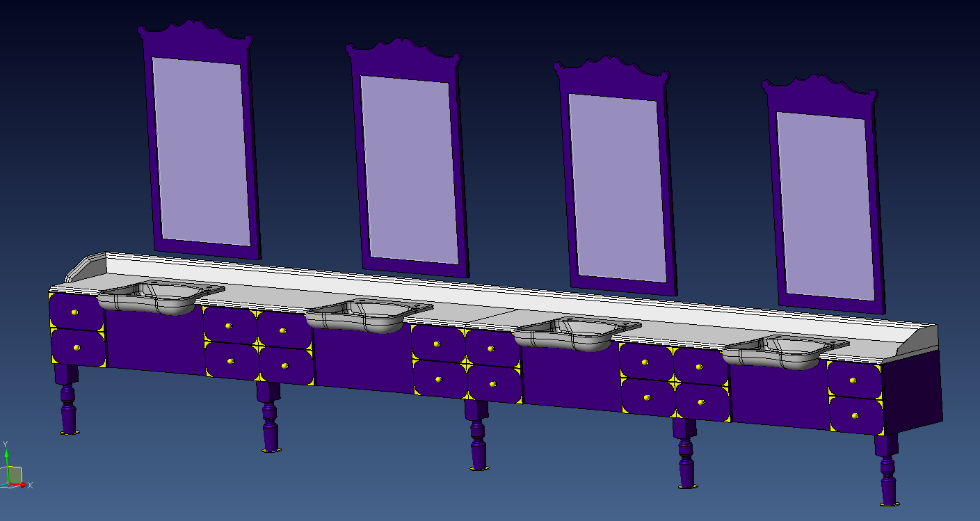The image size is (980, 521).
Task: Click the XYZ axis orientation triad
Action: click(15, 468)
